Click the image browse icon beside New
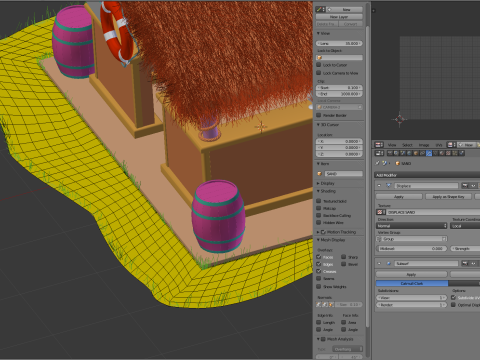This screenshot has width=480, height=360. pyautogui.click(x=451, y=145)
